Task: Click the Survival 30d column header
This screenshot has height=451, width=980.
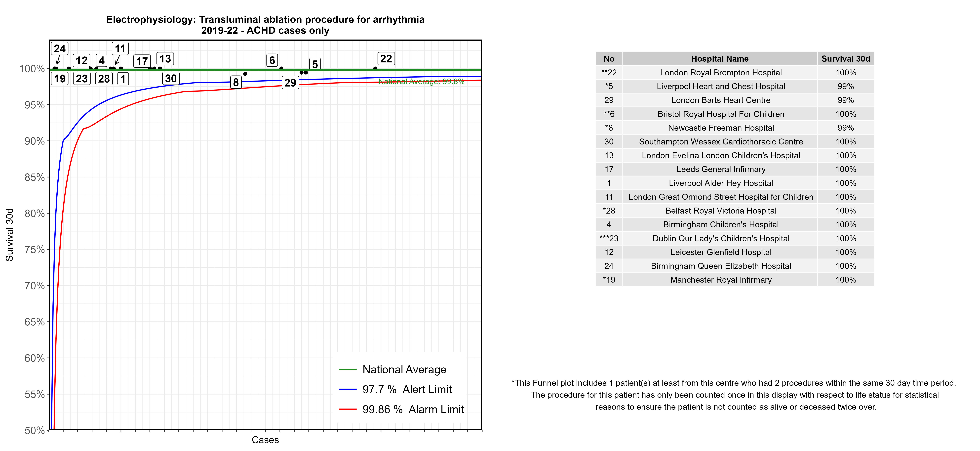Action: coord(845,59)
